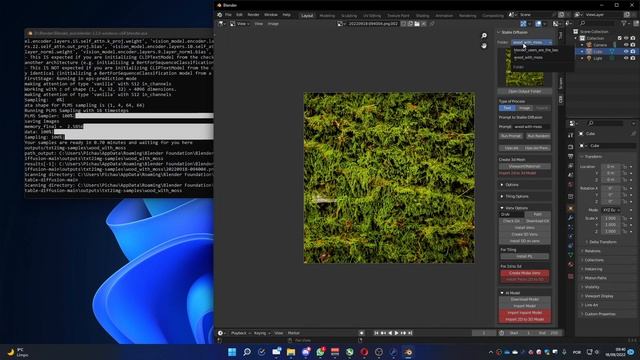Expand the Delta Transform section
This screenshot has height=360, width=640.
(x=602, y=242)
